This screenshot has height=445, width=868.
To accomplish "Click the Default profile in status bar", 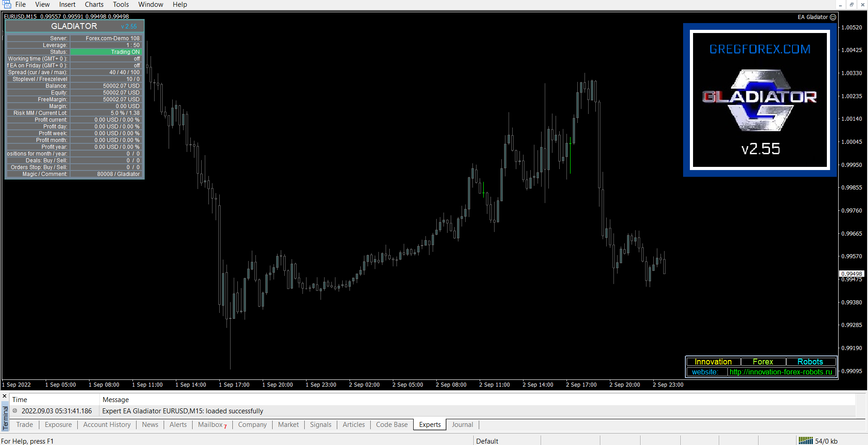I will pyautogui.click(x=487, y=441).
